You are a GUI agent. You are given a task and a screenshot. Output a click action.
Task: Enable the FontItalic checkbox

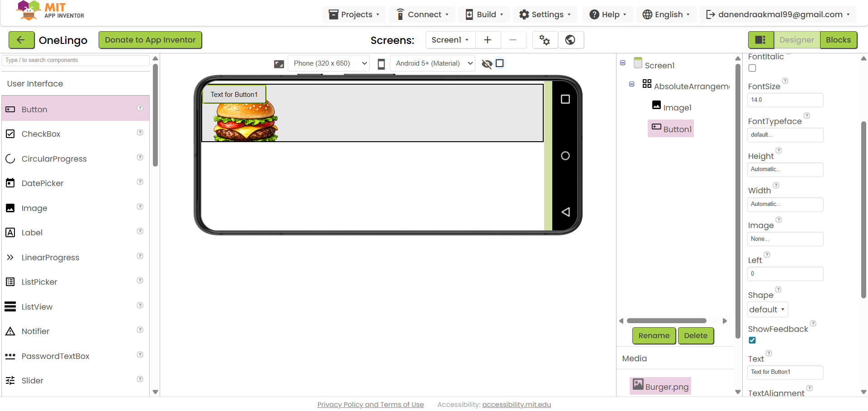tap(752, 68)
